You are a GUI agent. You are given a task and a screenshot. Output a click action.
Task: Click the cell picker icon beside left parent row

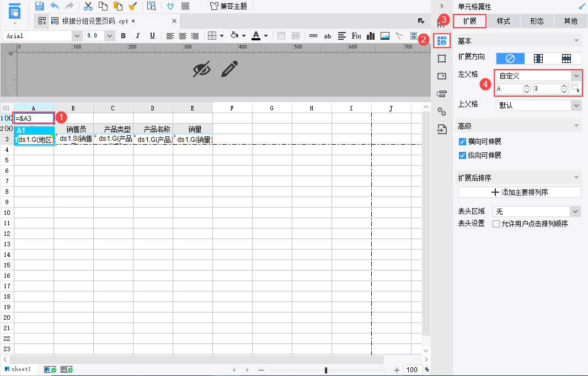[x=575, y=89]
